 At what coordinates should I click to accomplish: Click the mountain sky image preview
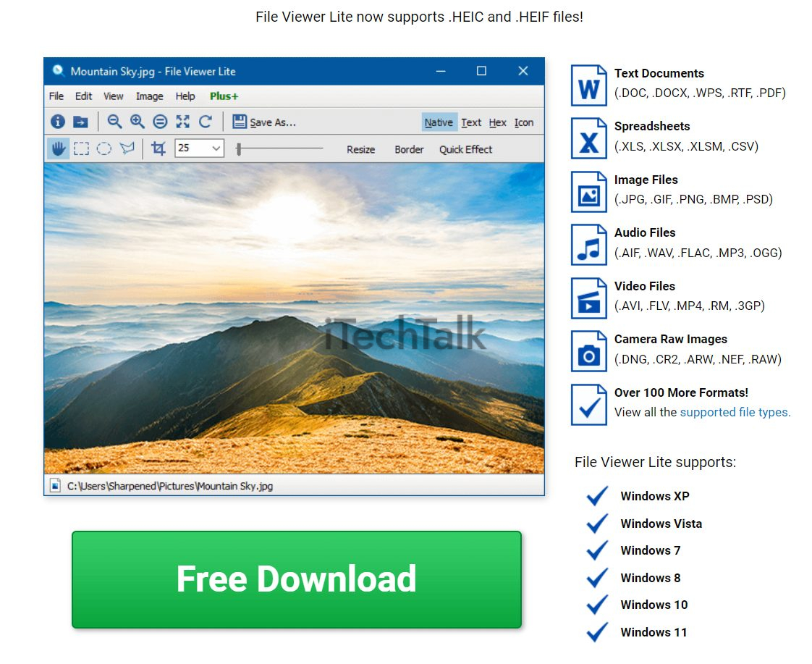click(294, 318)
